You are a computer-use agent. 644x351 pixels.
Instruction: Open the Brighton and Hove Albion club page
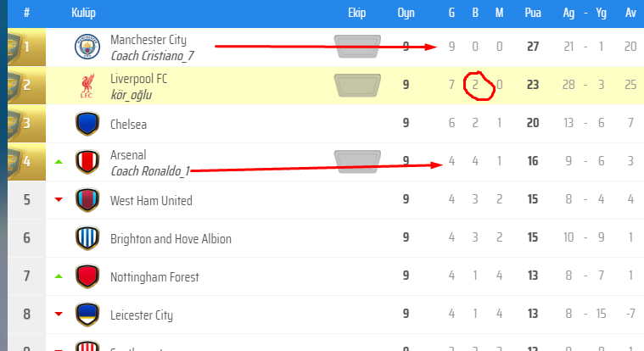coord(171,239)
